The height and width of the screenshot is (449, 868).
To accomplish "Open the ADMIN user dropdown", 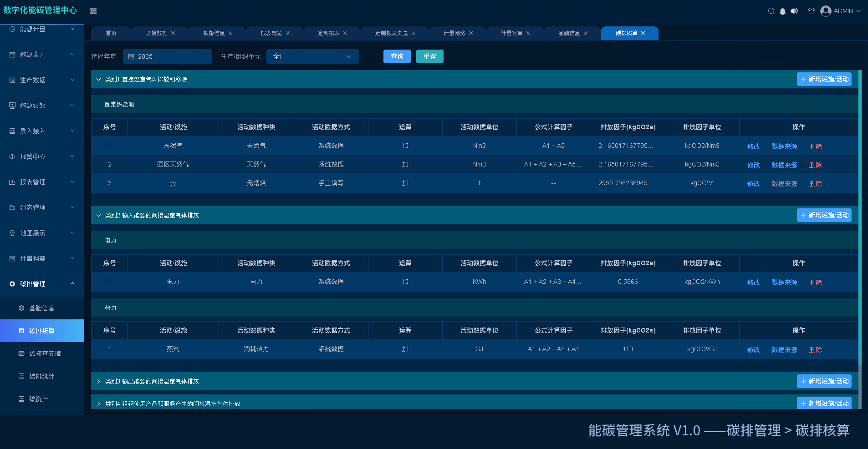I will pos(841,11).
